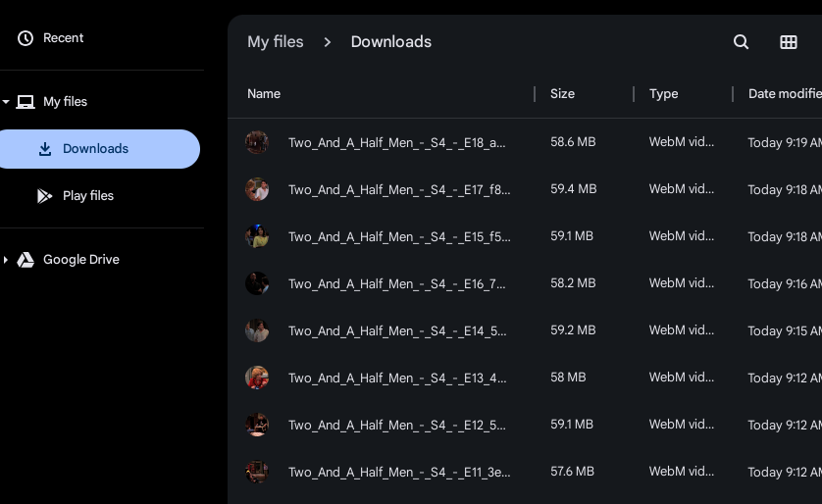Select file Two_And_A_Half_Men_-_S4_-_E12_5...

tap(397, 426)
